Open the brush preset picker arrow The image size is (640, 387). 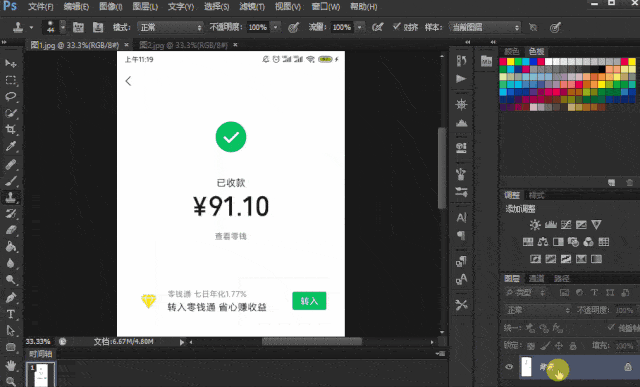tap(62, 27)
